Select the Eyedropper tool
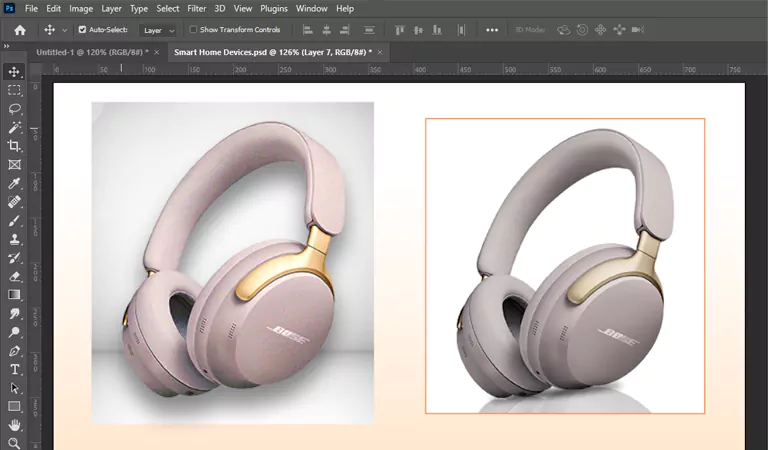Screen dimensions: 768x450 pyautogui.click(x=14, y=184)
